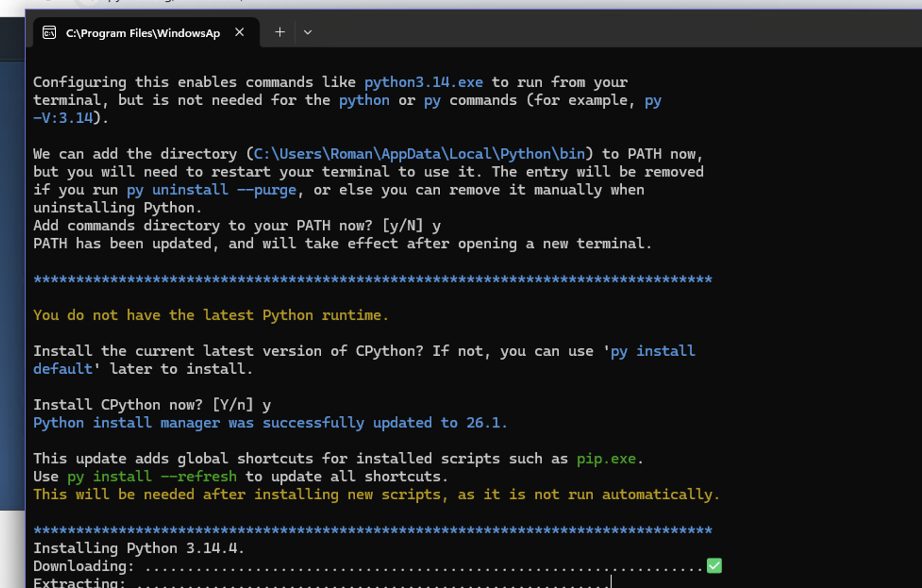Click the -V:3.14 option text
The height and width of the screenshot is (588, 922).
(x=63, y=118)
